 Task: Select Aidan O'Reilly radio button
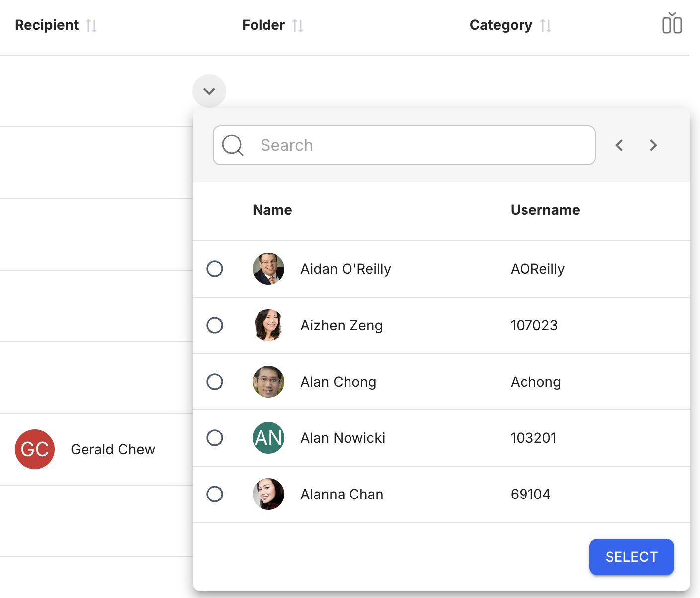pos(215,269)
